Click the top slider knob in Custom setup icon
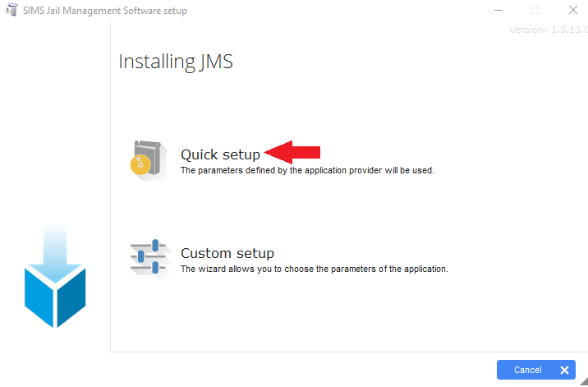The height and width of the screenshot is (387, 588). pos(155,246)
